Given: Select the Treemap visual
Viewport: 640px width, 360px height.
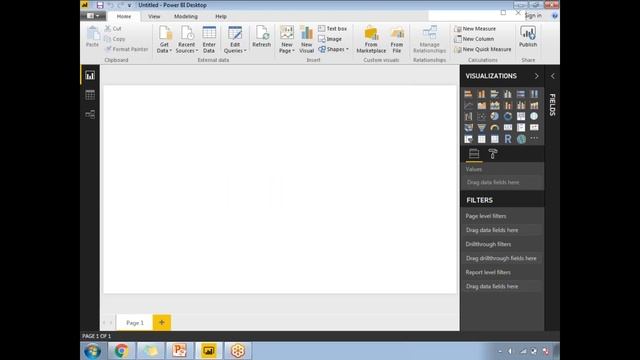Looking at the screenshot, I should point(521,117).
